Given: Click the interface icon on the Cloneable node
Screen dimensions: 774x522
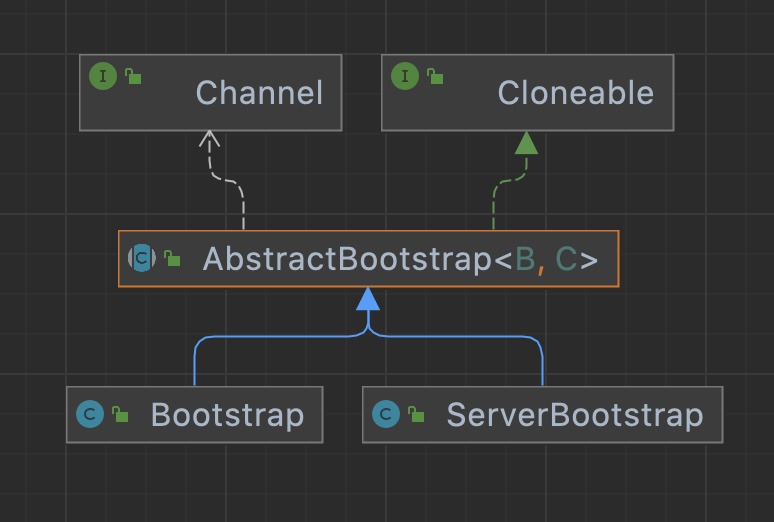Looking at the screenshot, I should pos(405,77).
